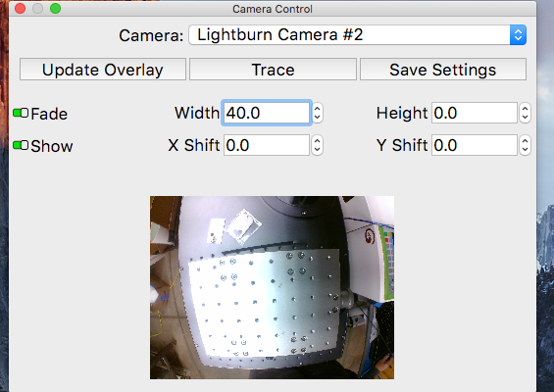Click the Camera dropdown blue arrow
Viewport: 554px width, 392px height.
[518, 35]
